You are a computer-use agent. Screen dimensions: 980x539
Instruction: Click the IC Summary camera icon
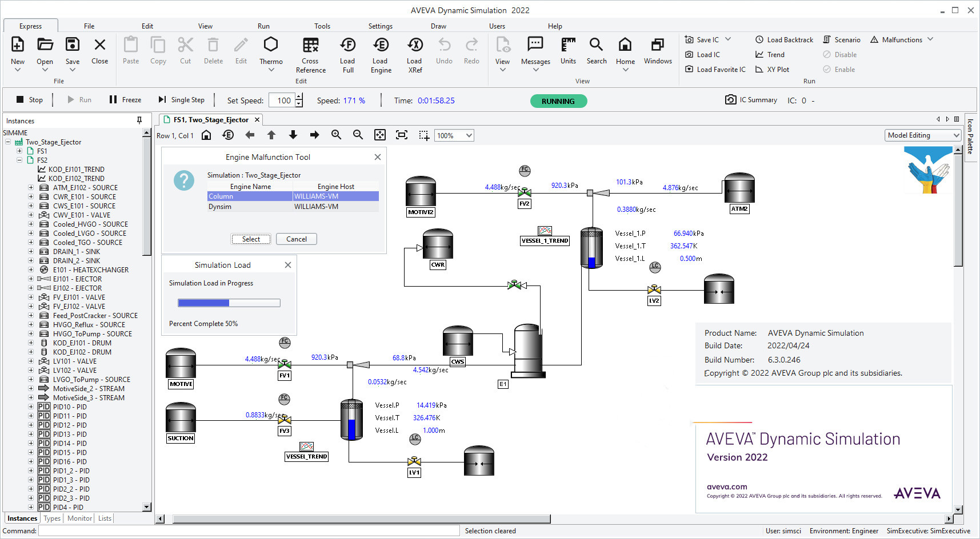pos(730,99)
